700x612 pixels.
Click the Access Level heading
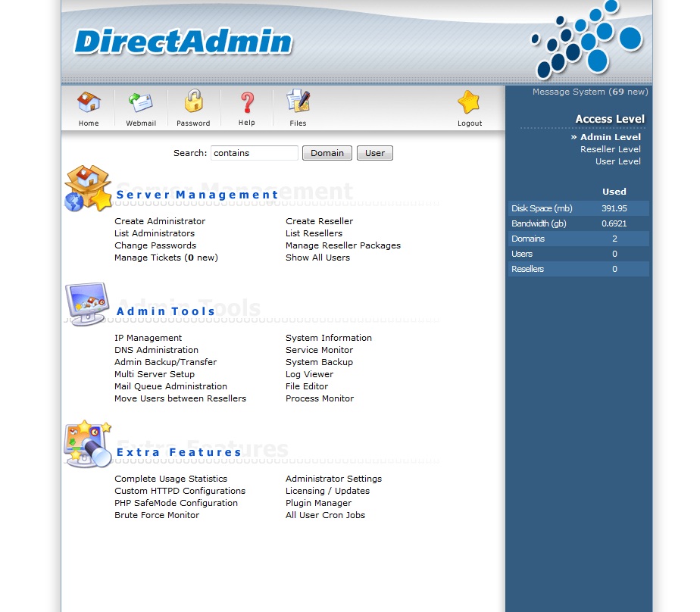[x=610, y=119]
